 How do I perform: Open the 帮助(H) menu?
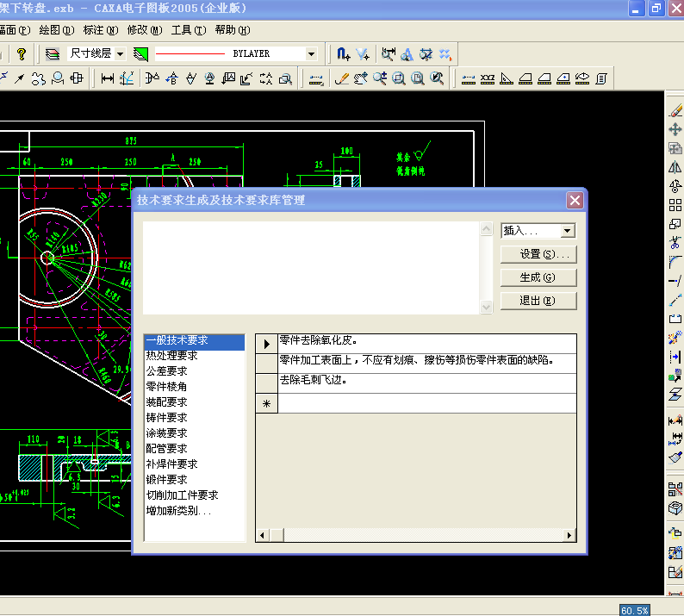pyautogui.click(x=233, y=30)
